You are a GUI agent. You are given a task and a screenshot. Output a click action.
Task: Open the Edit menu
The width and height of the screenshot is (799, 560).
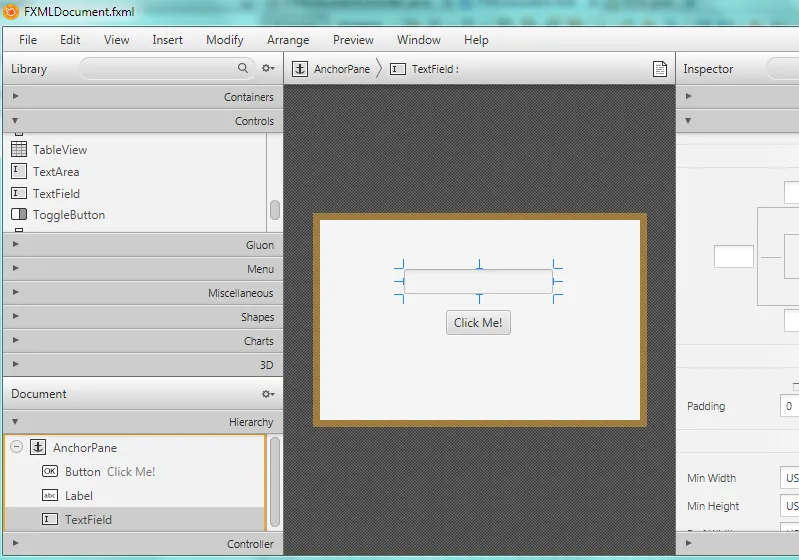(x=70, y=40)
